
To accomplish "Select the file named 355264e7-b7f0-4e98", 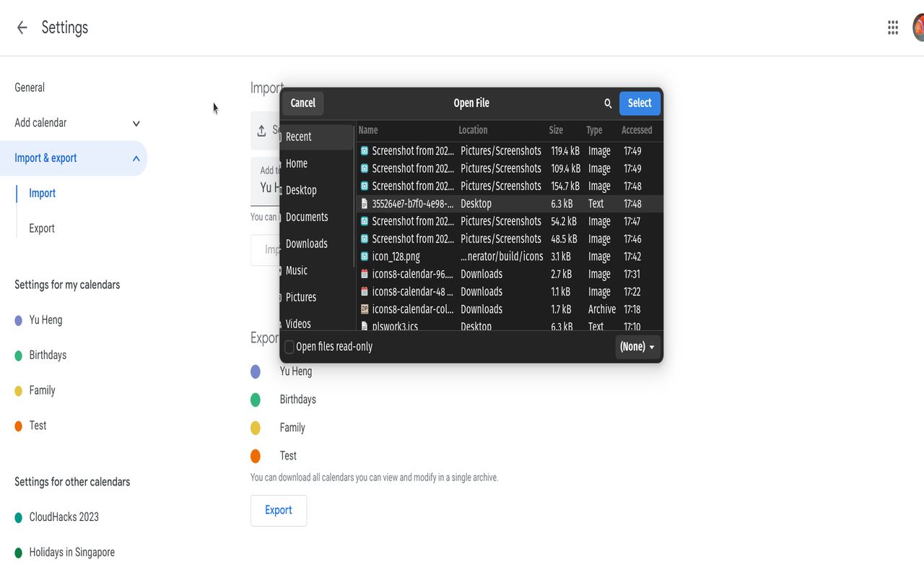I will pos(413,204).
